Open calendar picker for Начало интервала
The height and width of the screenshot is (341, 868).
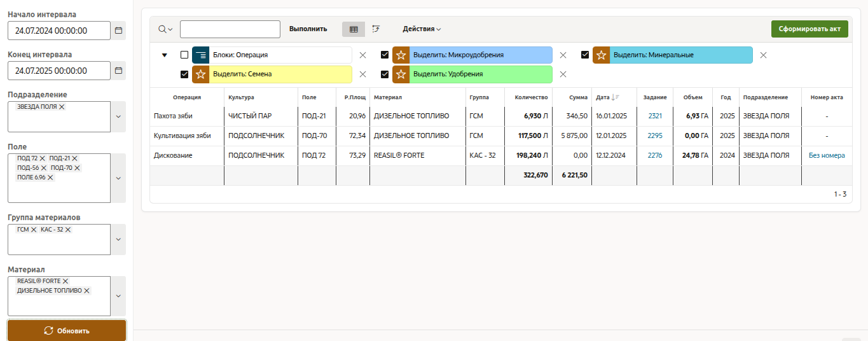pos(118,30)
